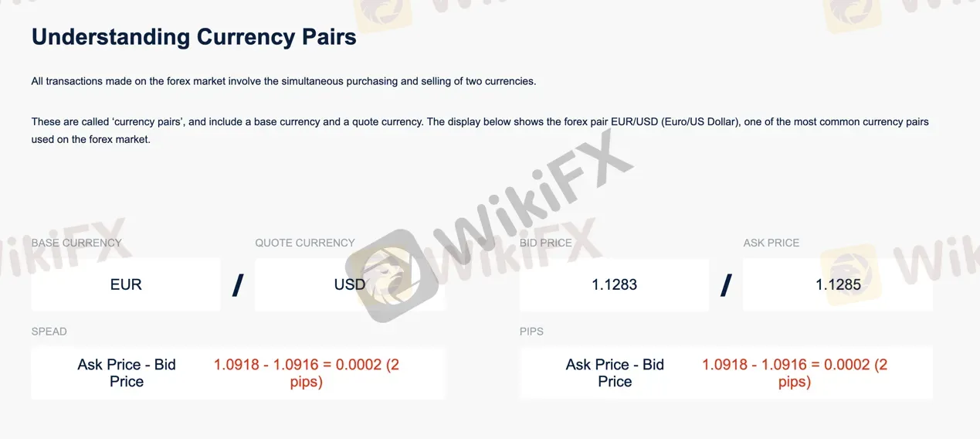Click the ask price value 1.1285

point(838,284)
